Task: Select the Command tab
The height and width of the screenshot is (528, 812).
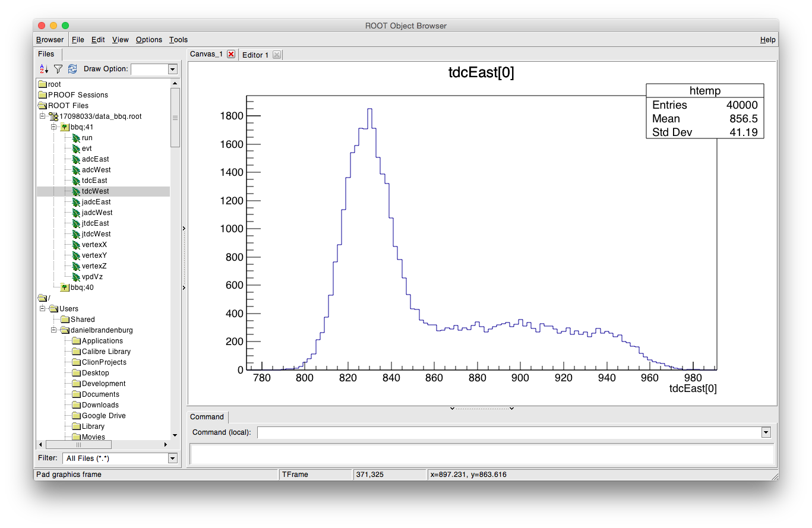Action: [x=207, y=417]
